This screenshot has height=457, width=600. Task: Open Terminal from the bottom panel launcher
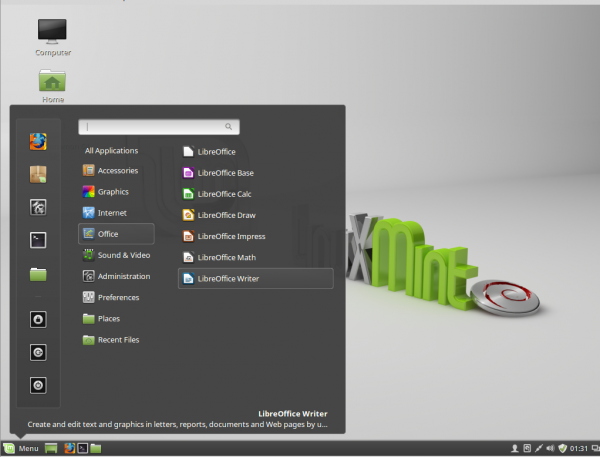pyautogui.click(x=83, y=448)
